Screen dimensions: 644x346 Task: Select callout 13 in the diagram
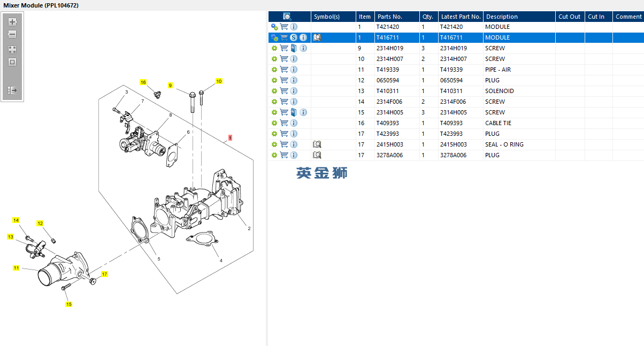(10, 236)
